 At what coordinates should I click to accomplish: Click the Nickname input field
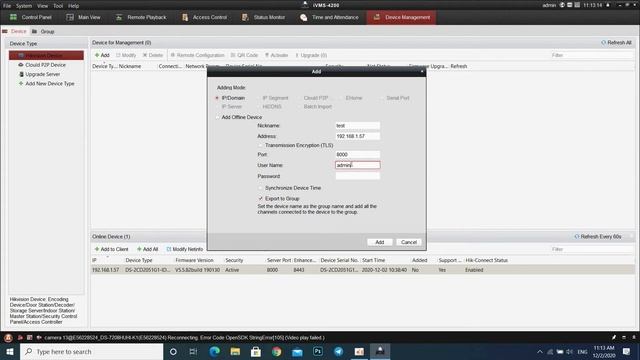[x=358, y=125]
